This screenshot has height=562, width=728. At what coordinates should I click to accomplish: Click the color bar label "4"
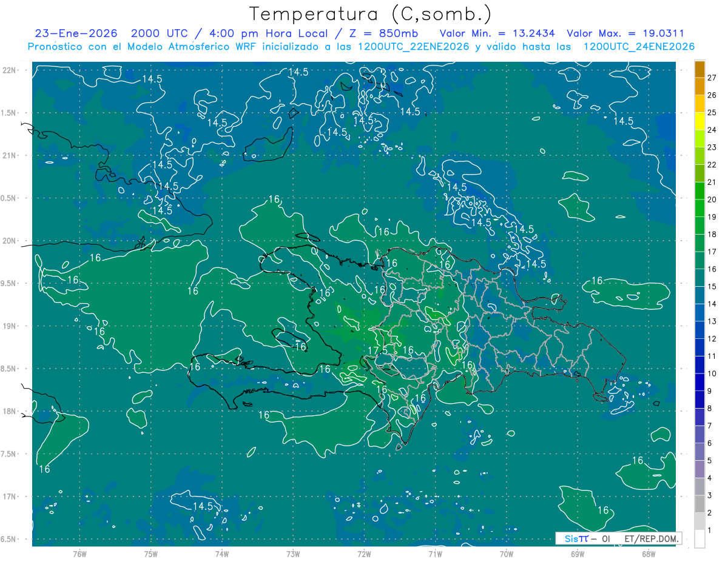tap(710, 478)
